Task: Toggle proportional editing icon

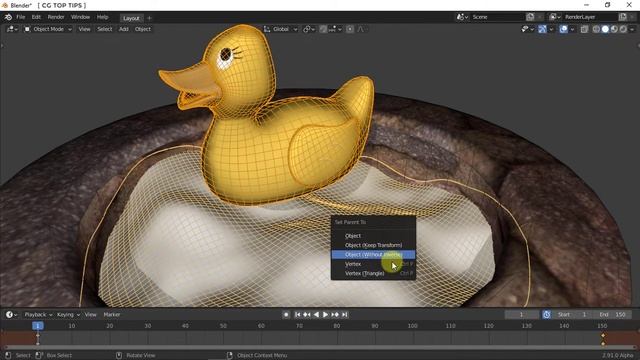Action: click(350, 29)
